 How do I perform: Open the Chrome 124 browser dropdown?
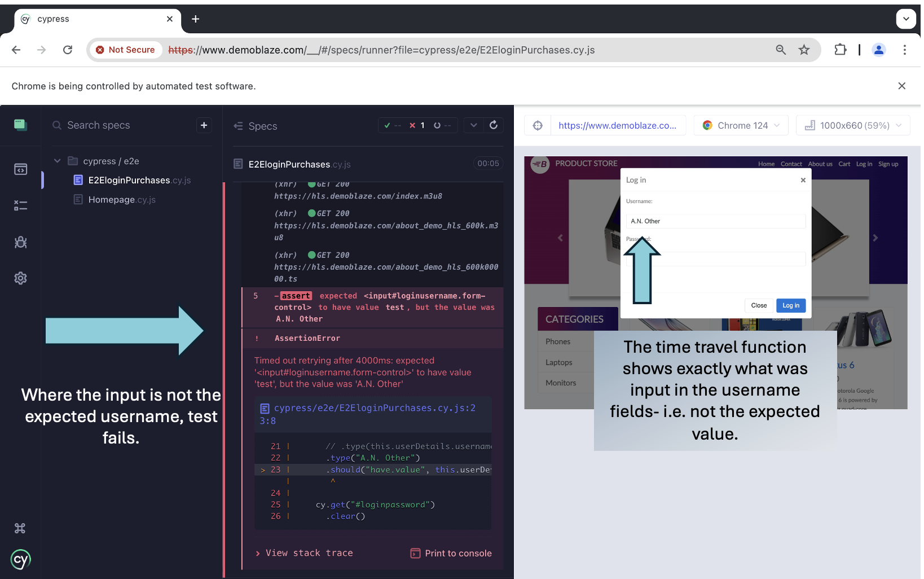(x=741, y=125)
